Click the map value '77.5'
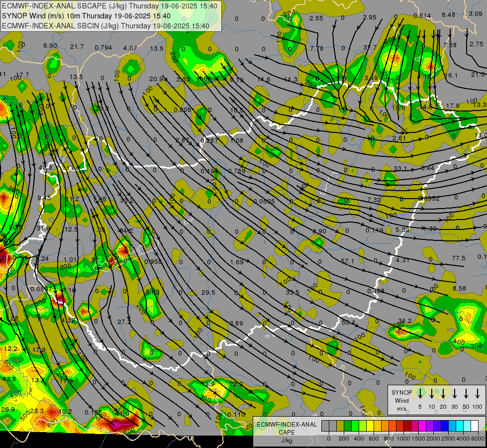Screen dimensions: 487x448 click(459, 258)
